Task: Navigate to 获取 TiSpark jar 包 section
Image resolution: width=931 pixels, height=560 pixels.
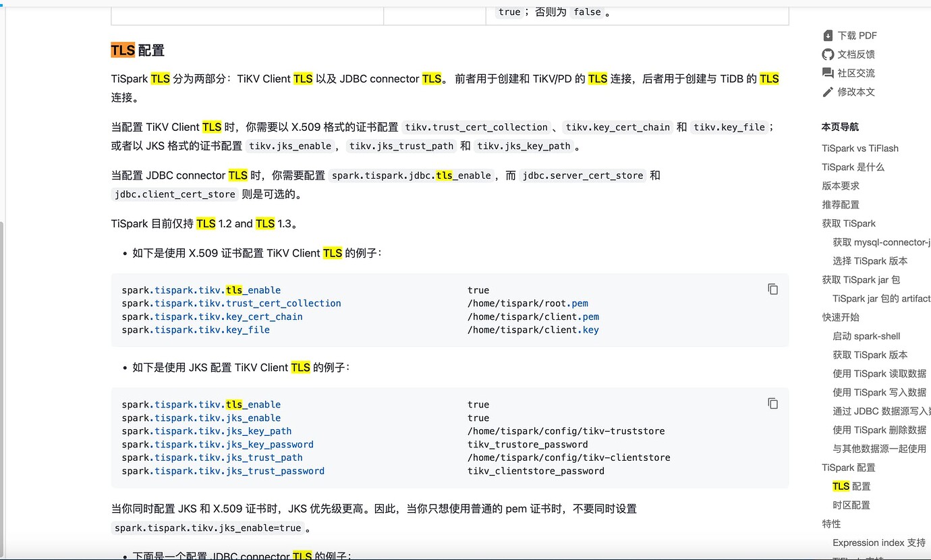Action: 861,279
